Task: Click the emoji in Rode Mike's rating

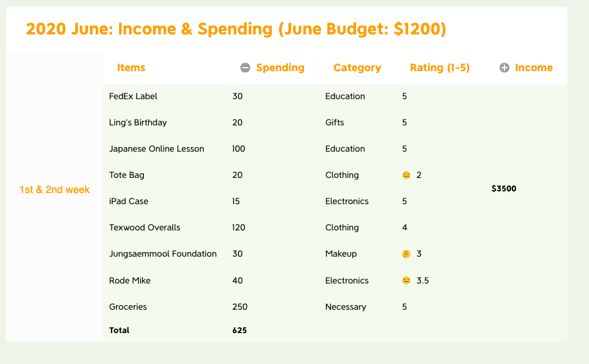Action: click(x=406, y=281)
